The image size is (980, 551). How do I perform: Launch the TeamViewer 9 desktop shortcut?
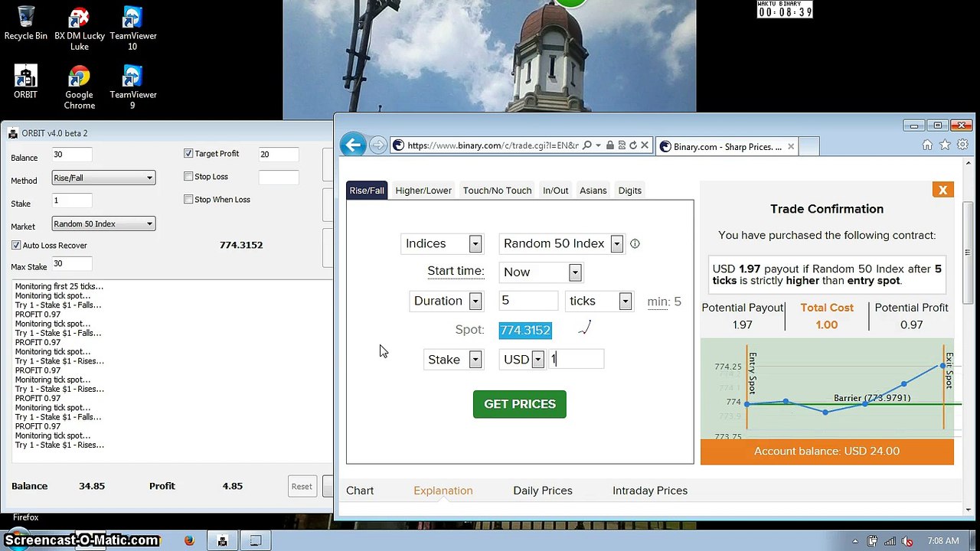coord(132,87)
